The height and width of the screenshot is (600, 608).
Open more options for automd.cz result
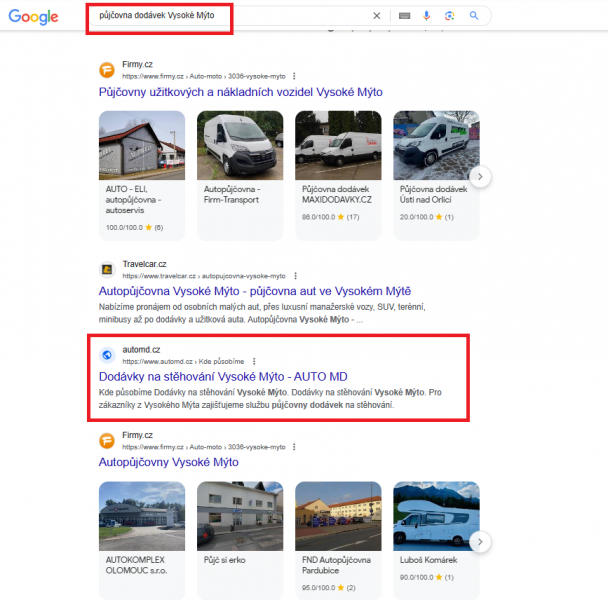tap(254, 361)
